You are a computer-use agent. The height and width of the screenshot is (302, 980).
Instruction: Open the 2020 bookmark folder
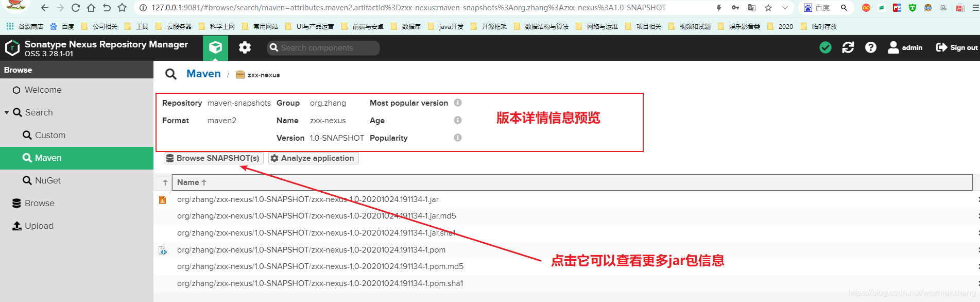(x=780, y=26)
